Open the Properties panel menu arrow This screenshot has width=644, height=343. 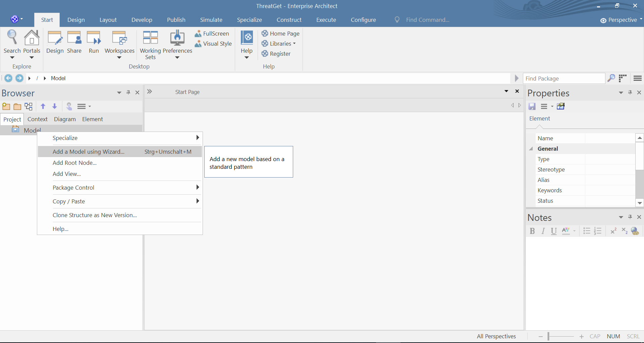tap(621, 93)
